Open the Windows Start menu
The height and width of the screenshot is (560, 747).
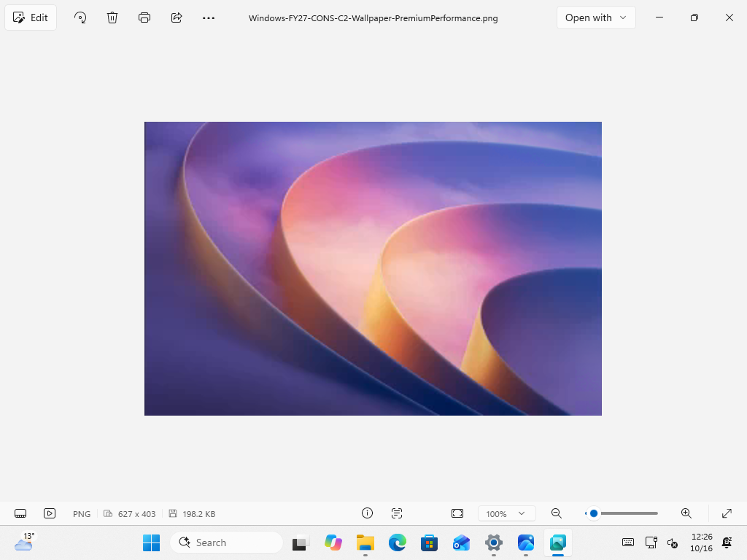coord(152,542)
